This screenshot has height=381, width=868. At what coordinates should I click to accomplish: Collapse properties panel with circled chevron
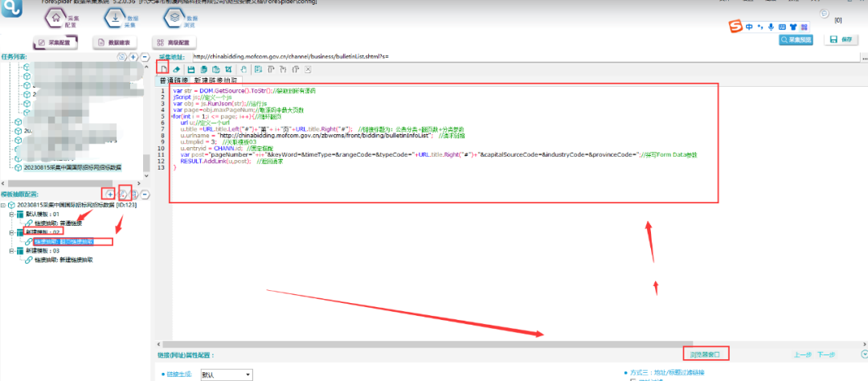coord(864,354)
